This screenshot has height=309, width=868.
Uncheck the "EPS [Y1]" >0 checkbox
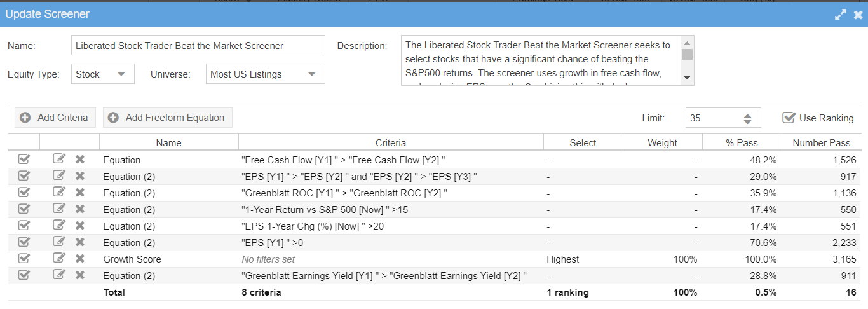point(24,242)
